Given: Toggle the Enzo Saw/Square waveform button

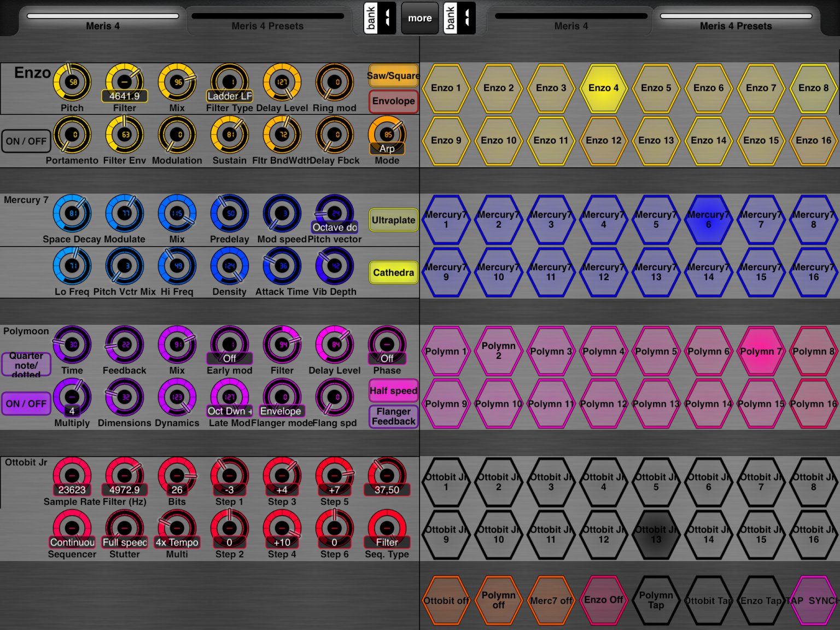Looking at the screenshot, I should click(394, 75).
